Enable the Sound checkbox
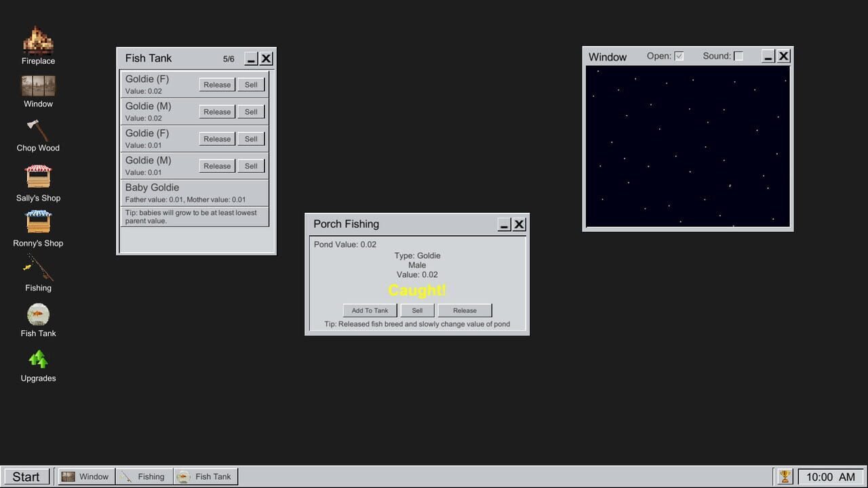 (x=738, y=56)
